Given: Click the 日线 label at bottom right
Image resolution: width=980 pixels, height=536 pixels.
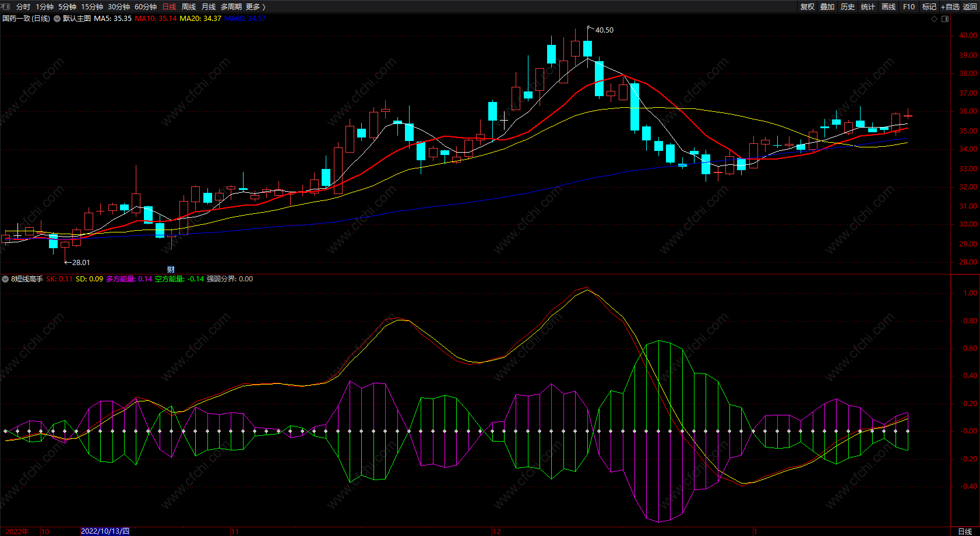Looking at the screenshot, I should [x=965, y=531].
